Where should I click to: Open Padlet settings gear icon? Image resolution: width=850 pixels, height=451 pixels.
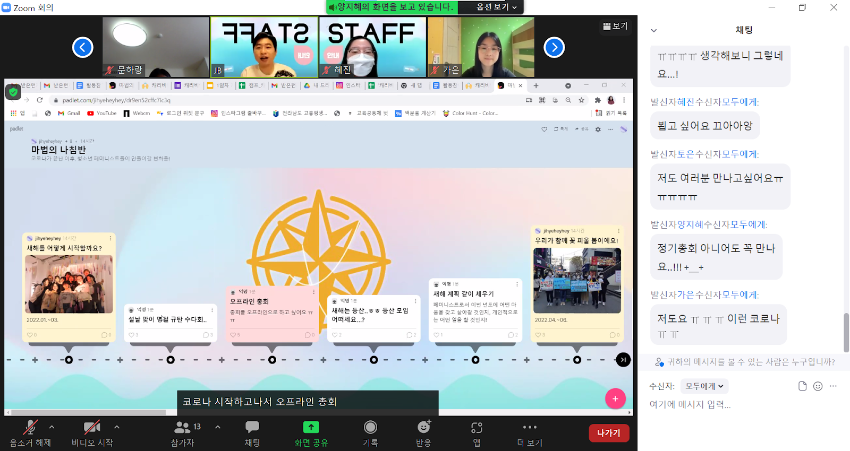598,129
